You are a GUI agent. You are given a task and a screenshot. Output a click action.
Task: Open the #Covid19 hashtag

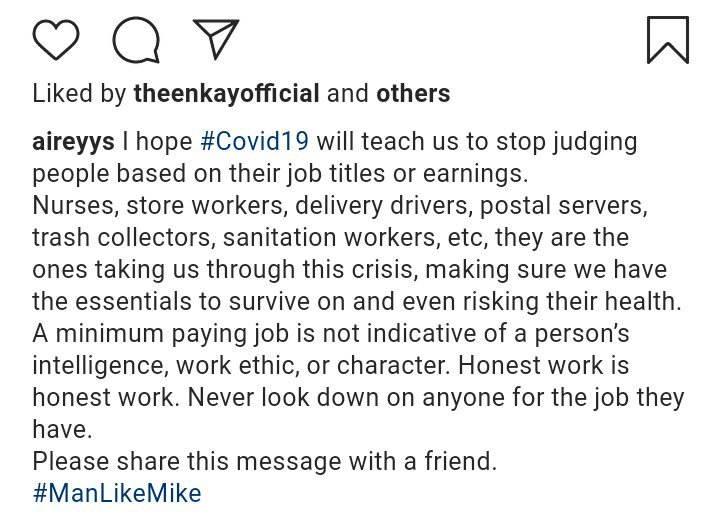coord(248,141)
